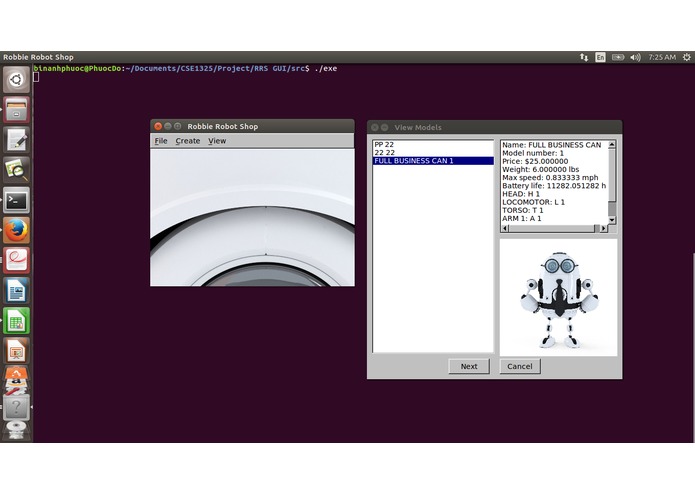
Task: Launch LibreOffice Writer from the dock
Action: (16, 291)
